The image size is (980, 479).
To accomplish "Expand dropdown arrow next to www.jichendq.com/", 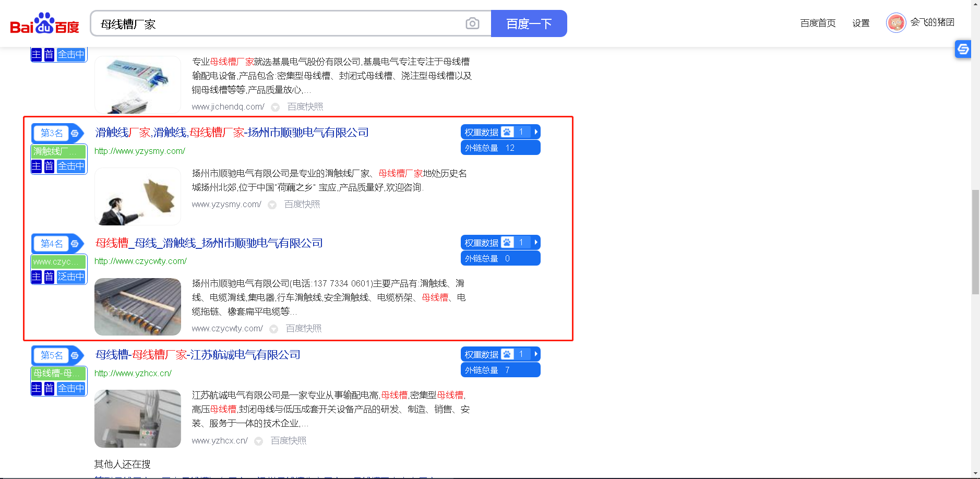I will (275, 107).
